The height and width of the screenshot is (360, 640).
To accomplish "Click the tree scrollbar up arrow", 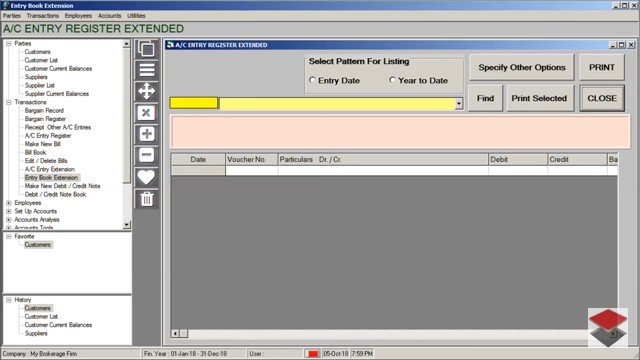I will [127, 44].
